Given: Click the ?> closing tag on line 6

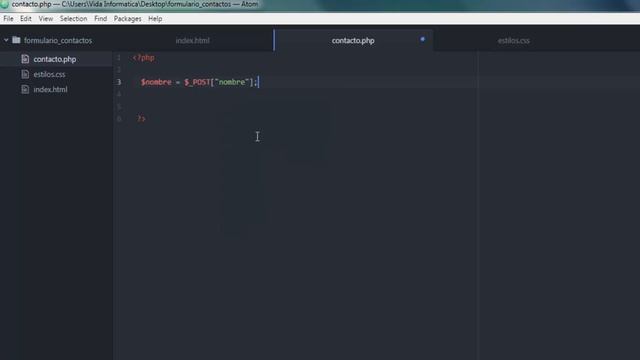Looking at the screenshot, I should 141,119.
